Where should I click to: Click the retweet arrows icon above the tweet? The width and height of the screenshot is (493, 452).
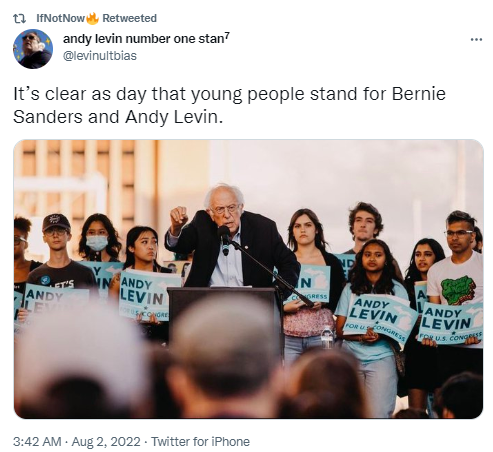pos(20,18)
